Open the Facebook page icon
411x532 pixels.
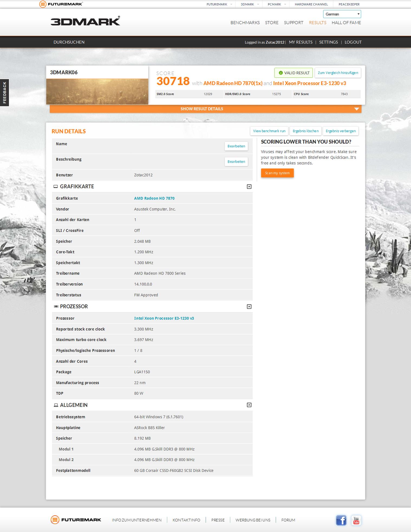pos(341,520)
